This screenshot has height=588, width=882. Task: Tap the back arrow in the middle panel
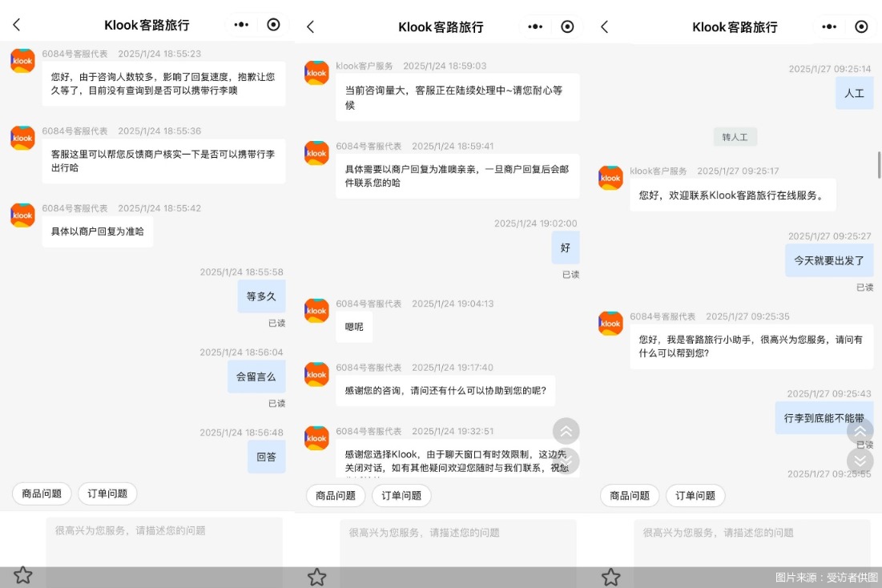pos(311,26)
